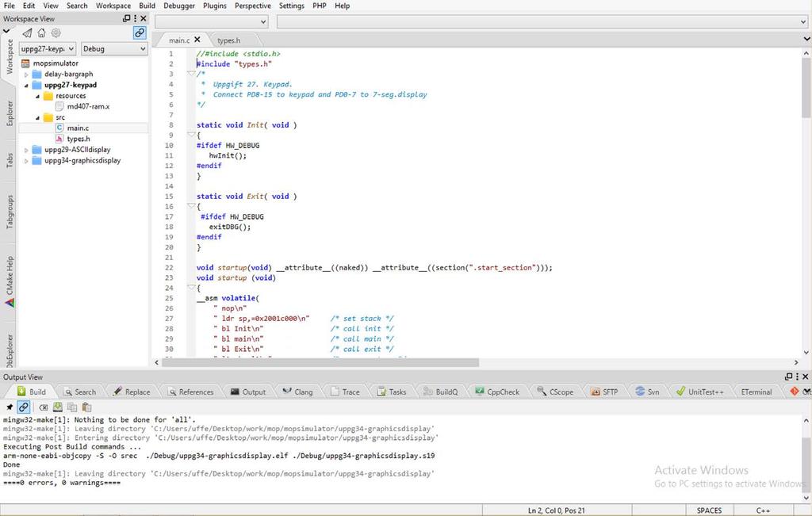Viewport: 812px width, 516px height.
Task: Switch to the Tasks tab
Action: click(x=392, y=392)
